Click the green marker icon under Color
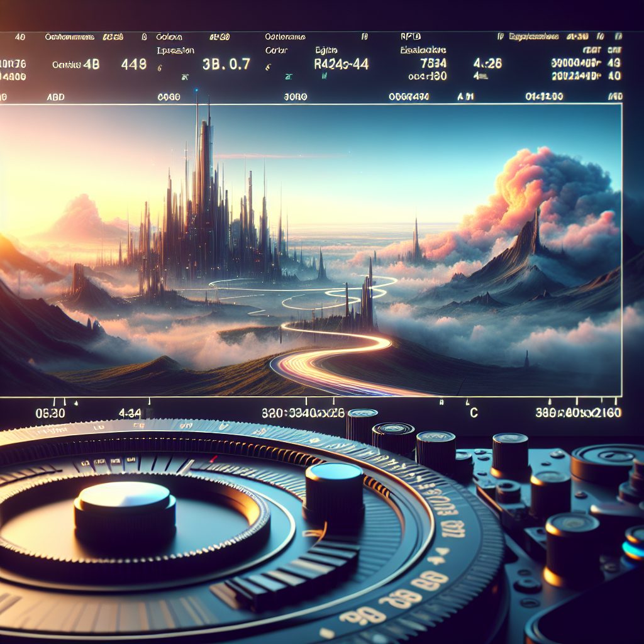Image resolution: width=644 pixels, height=644 pixels. [289, 77]
